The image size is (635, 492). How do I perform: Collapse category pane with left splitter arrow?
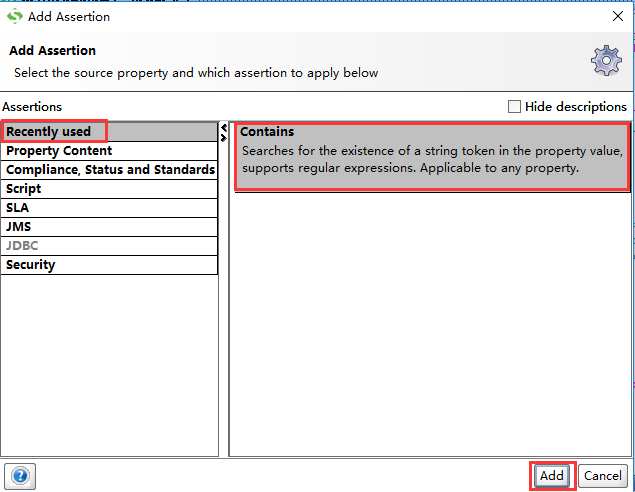224,128
